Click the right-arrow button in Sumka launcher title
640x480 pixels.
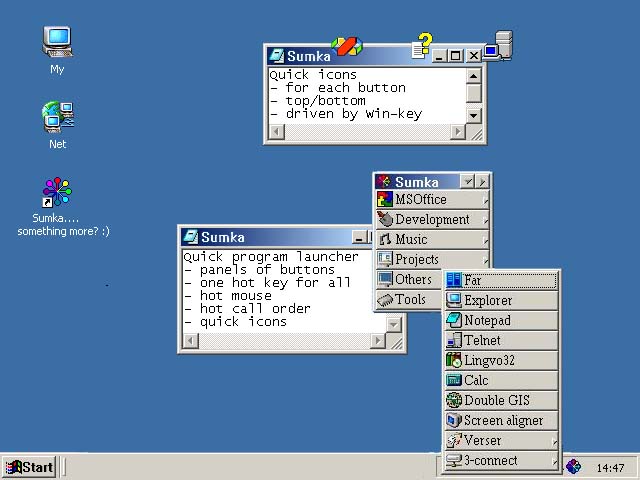pos(482,181)
